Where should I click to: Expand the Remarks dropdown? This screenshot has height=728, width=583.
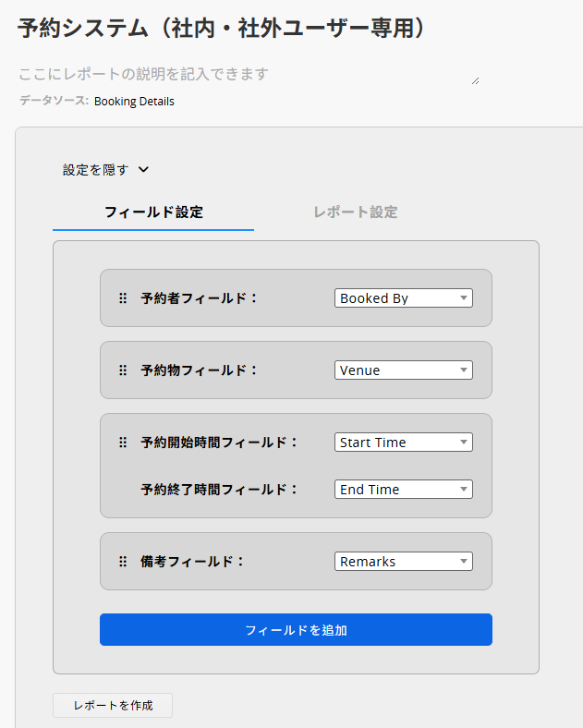403,562
